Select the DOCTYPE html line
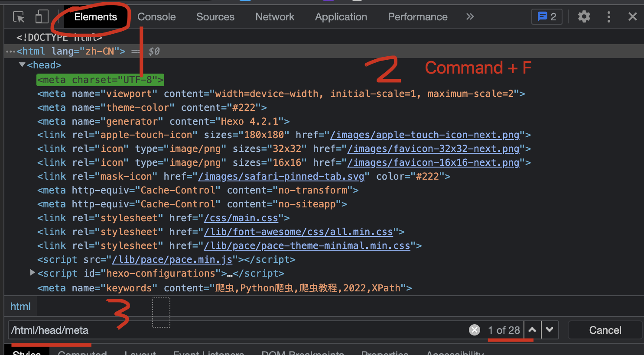This screenshot has width=644, height=355. tap(59, 37)
